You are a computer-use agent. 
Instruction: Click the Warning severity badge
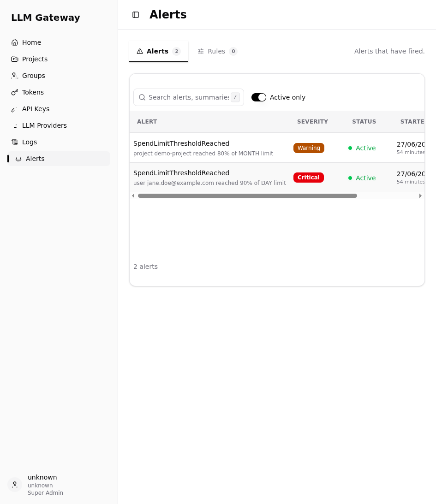(x=309, y=148)
